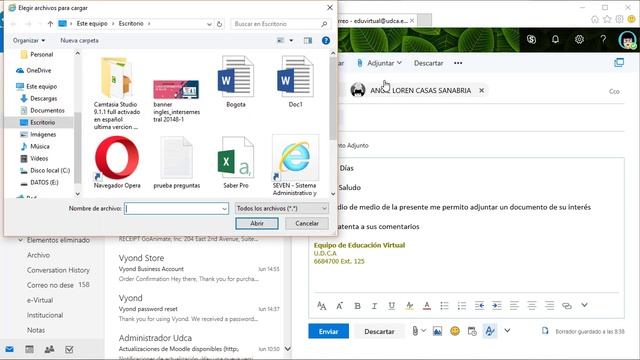Align text right in email editor

pyautogui.click(x=549, y=306)
